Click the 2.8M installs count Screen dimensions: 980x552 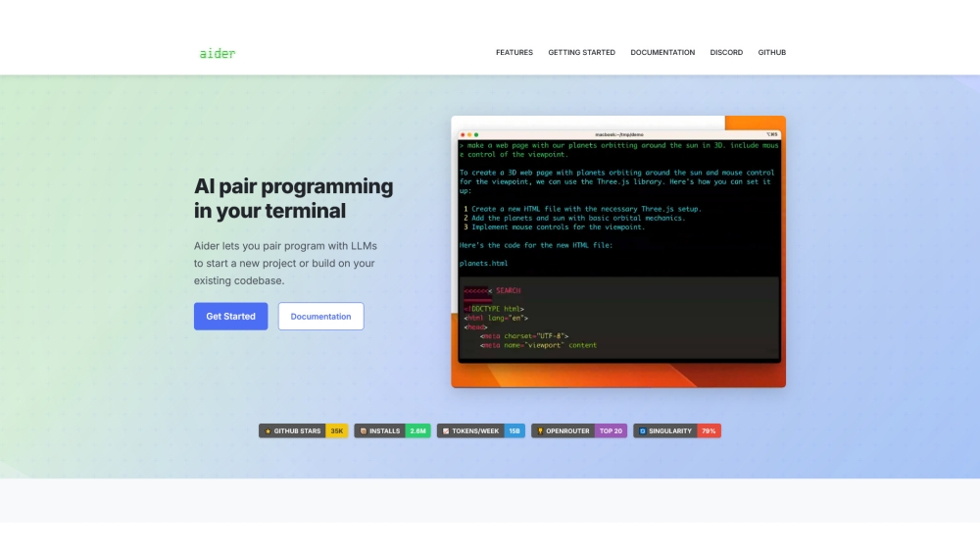click(x=417, y=430)
